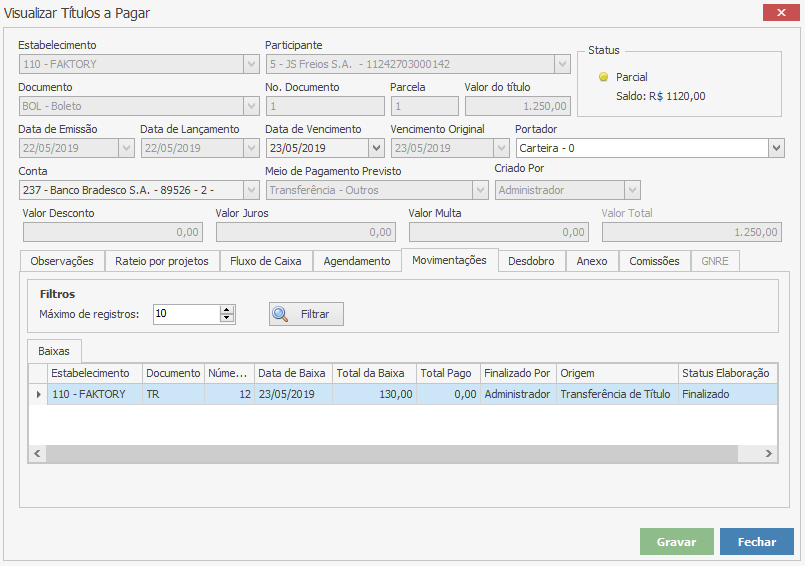This screenshot has width=805, height=566.
Task: Open the Desdobro tab
Action: 531,261
